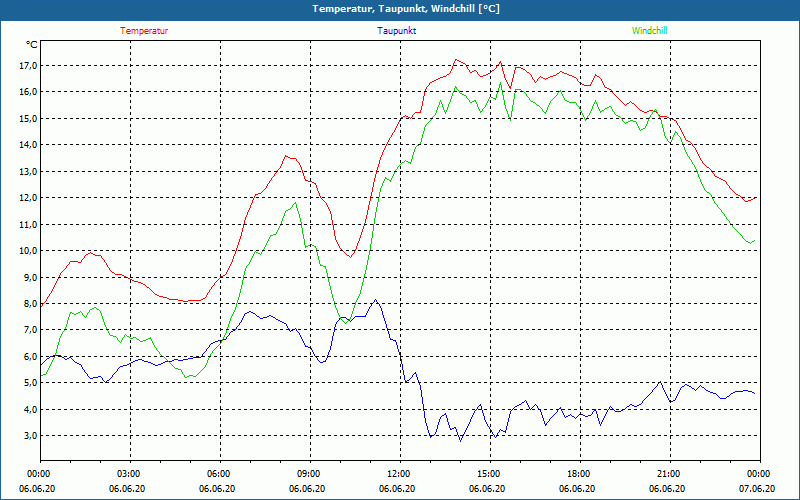Click the °C unit label on y-axis

coord(32,45)
